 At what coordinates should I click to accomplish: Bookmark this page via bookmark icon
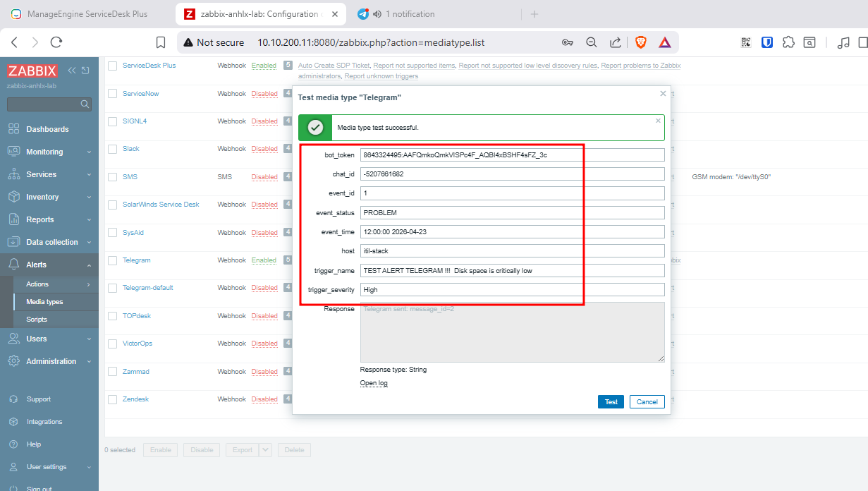click(161, 42)
